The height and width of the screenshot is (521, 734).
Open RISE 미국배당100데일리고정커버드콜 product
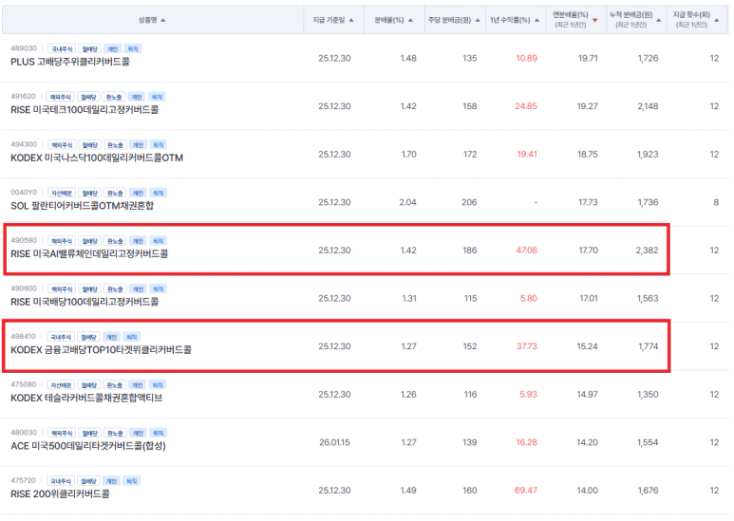(85, 302)
